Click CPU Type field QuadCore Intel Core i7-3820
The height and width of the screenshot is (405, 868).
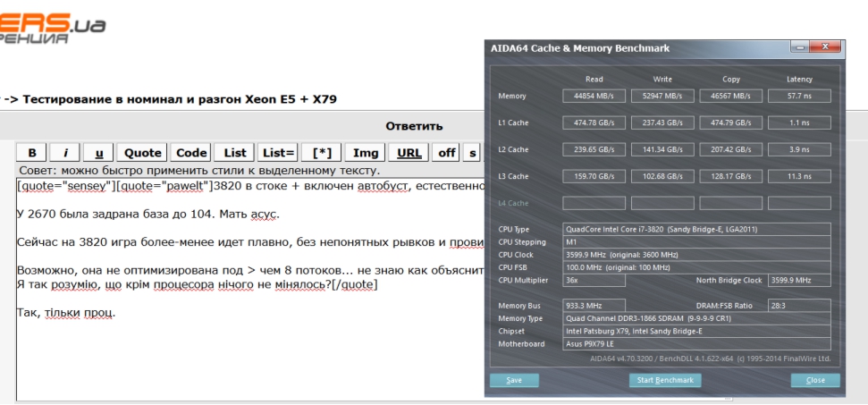click(x=697, y=229)
